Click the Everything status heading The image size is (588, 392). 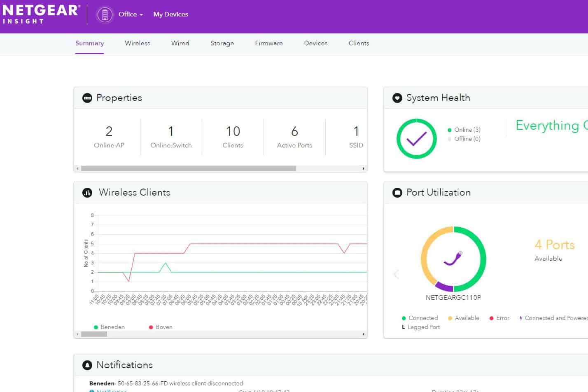(x=552, y=125)
